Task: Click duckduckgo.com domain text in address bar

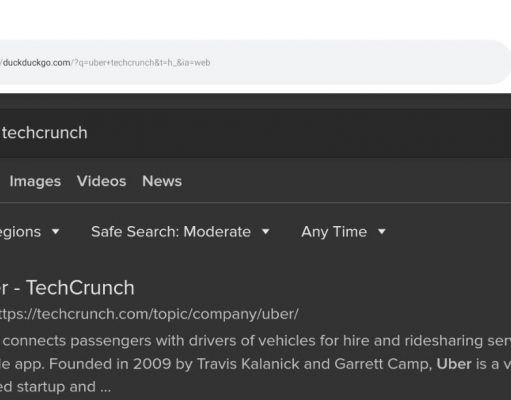Action: 37,63
